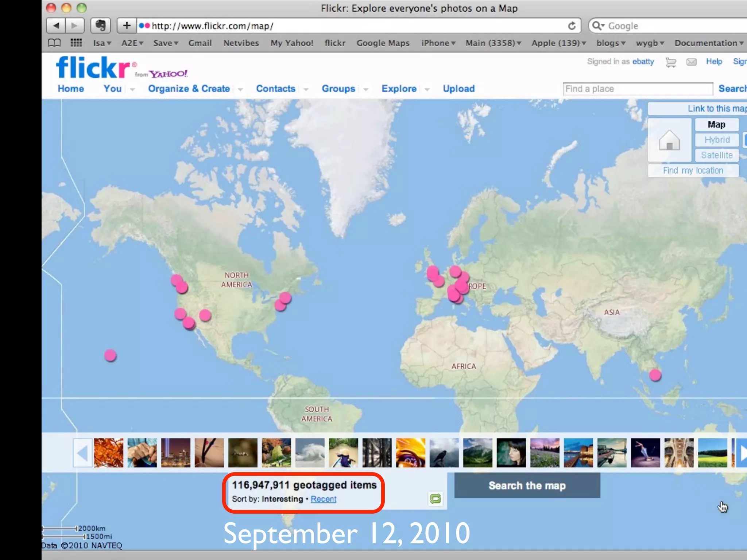Screen dimensions: 747x560
Task: Open the orange autumn leaves thumbnail
Action: pos(109,453)
